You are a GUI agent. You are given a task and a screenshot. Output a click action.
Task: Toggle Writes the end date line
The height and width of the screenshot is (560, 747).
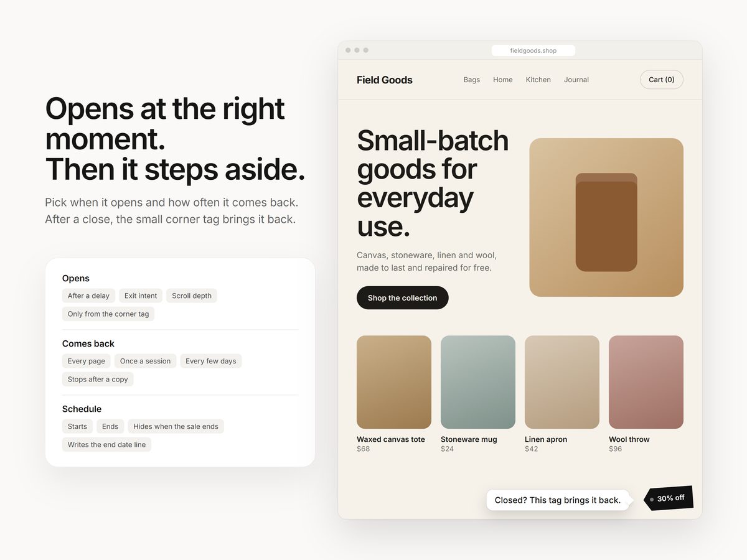(106, 445)
